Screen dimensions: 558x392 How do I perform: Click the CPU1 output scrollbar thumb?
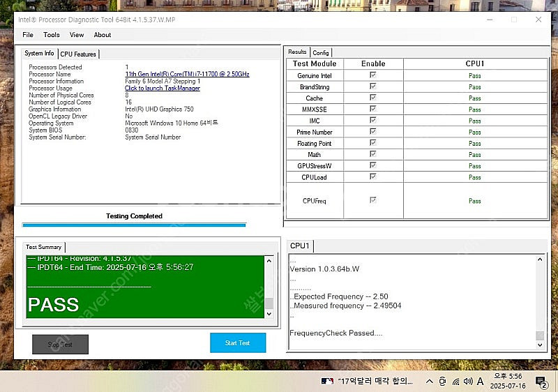[540, 336]
